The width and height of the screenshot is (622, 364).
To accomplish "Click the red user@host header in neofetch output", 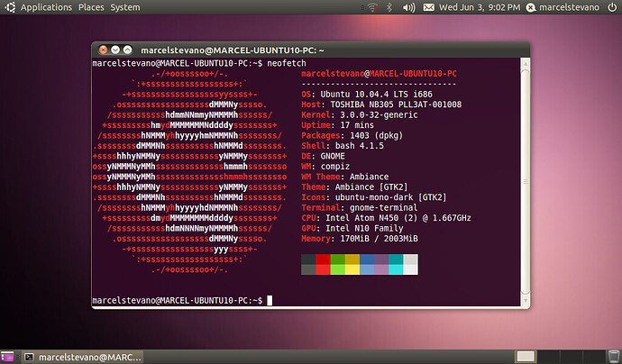I will [379, 74].
